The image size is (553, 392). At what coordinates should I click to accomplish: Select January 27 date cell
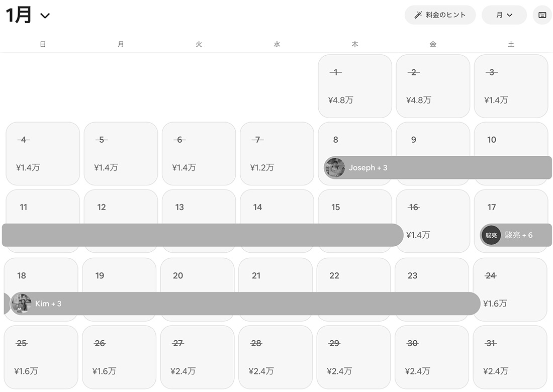tap(197, 357)
